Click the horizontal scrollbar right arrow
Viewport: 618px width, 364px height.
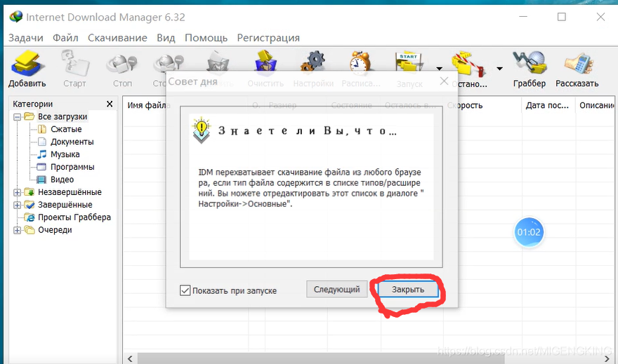607,358
